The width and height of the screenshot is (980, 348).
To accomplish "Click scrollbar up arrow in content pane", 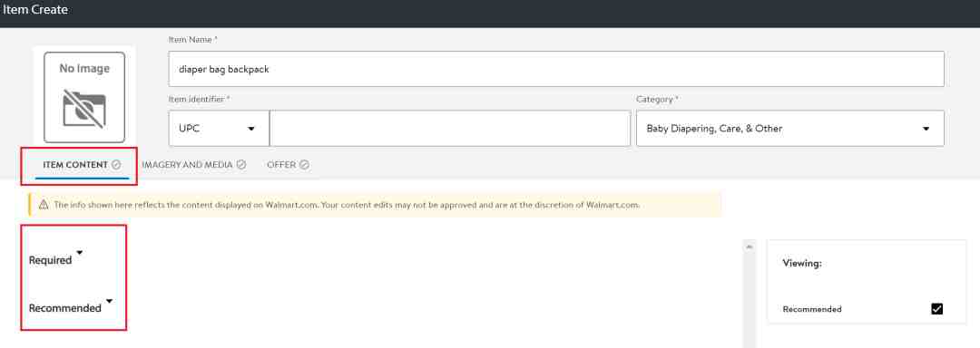I will pos(750,247).
